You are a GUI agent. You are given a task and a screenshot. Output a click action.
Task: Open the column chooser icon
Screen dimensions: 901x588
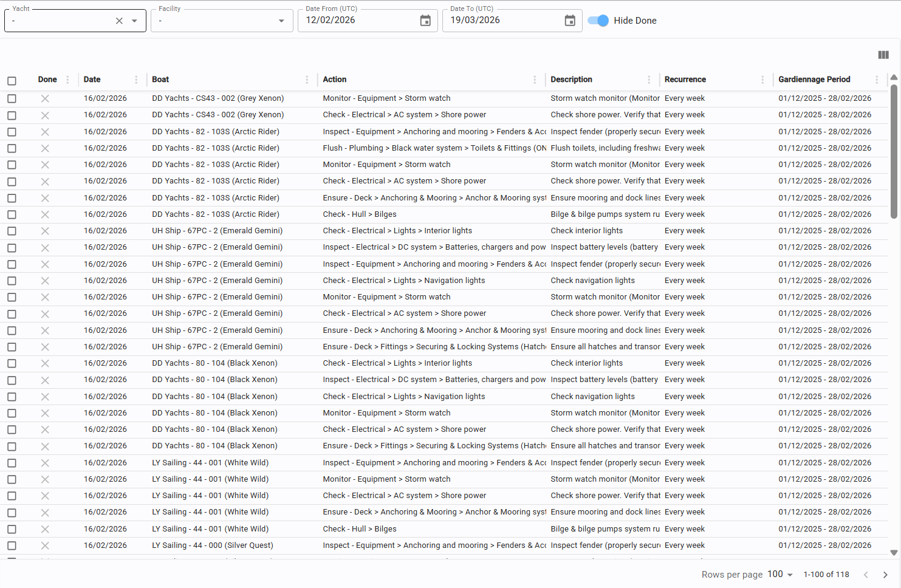click(883, 55)
